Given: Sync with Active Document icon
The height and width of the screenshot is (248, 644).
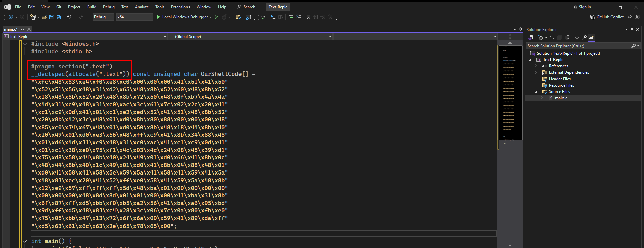Looking at the screenshot, I should tap(552, 38).
